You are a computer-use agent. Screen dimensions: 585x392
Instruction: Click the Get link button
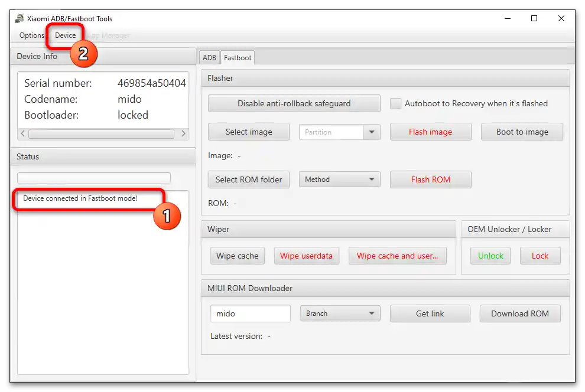(430, 313)
